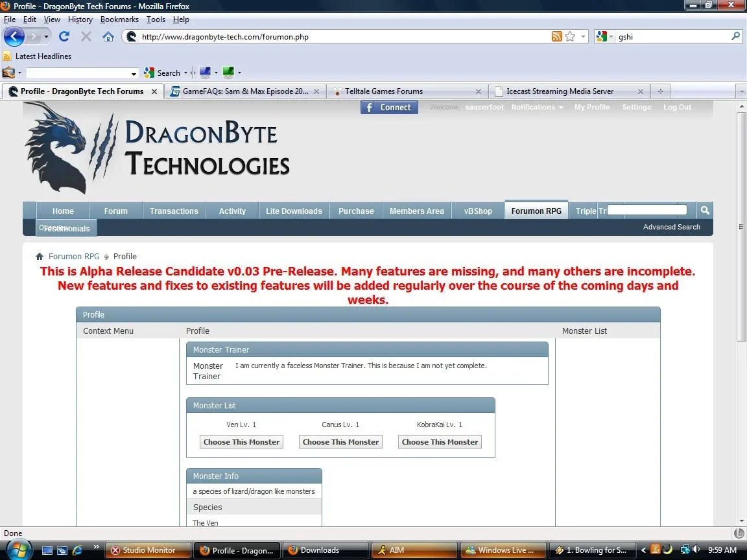
Task: Open the Forumon RPG navigation tab
Action: (x=536, y=211)
